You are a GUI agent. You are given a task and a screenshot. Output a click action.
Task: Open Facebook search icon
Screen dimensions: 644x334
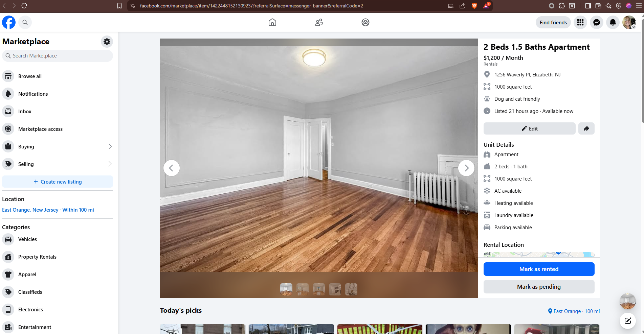(x=25, y=22)
